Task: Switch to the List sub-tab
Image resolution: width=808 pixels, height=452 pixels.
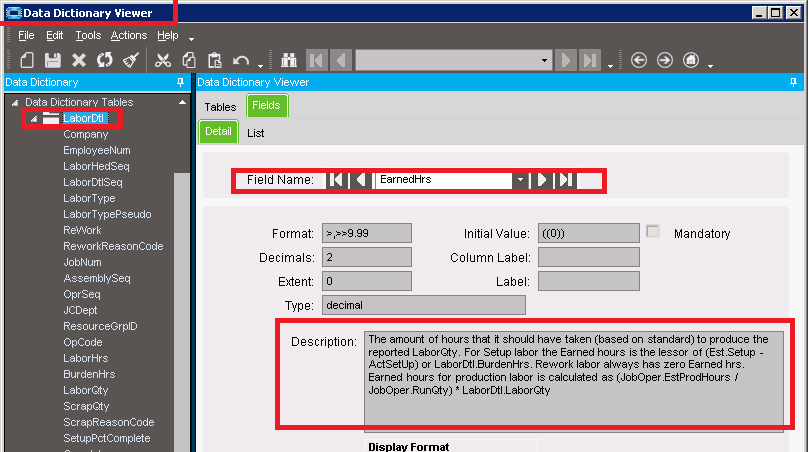Action: coord(256,133)
